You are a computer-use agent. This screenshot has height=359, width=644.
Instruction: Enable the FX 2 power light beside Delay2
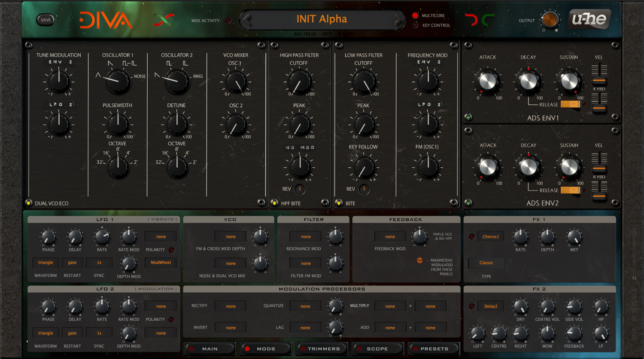coord(472,306)
